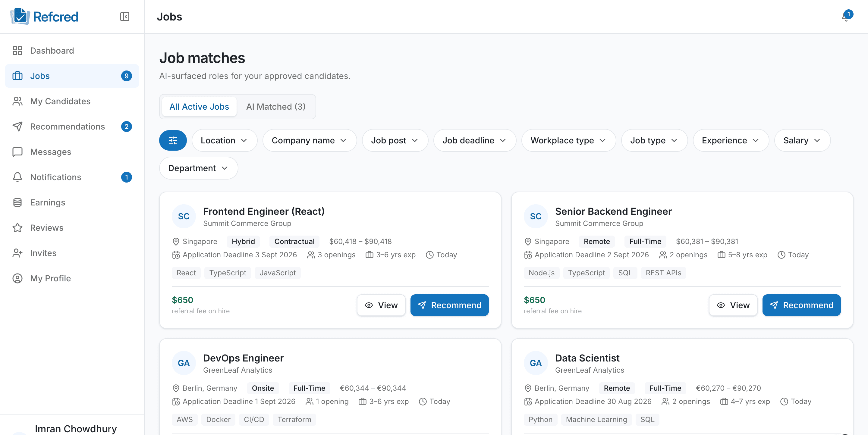
Task: Go to My Candidates page
Action: pos(72,101)
